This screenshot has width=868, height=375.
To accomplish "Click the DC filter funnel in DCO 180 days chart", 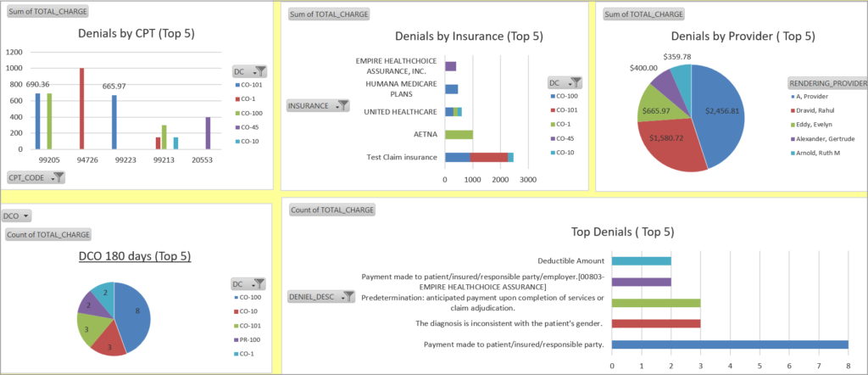I will pos(260,284).
